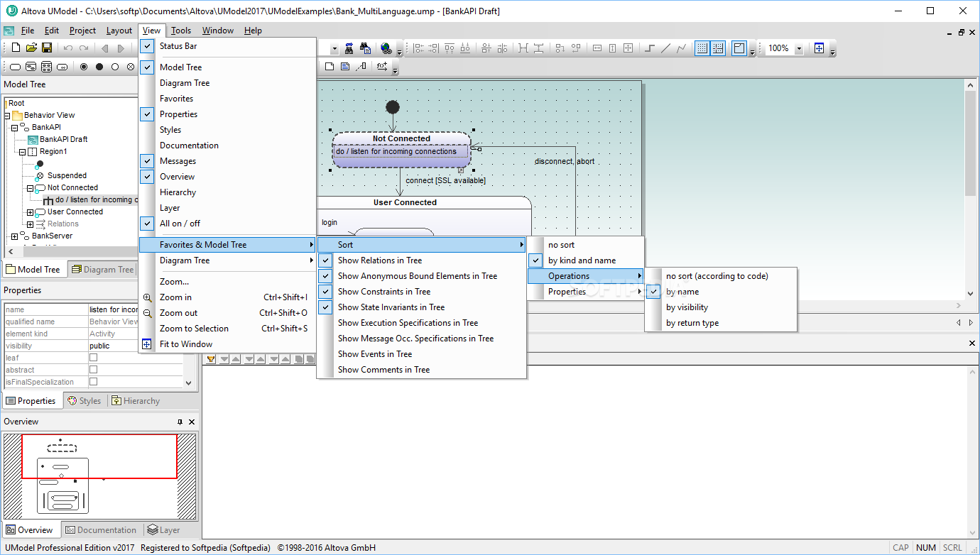Click the red viewport rectangle in Overview
The height and width of the screenshot is (555, 980).
[x=99, y=456]
